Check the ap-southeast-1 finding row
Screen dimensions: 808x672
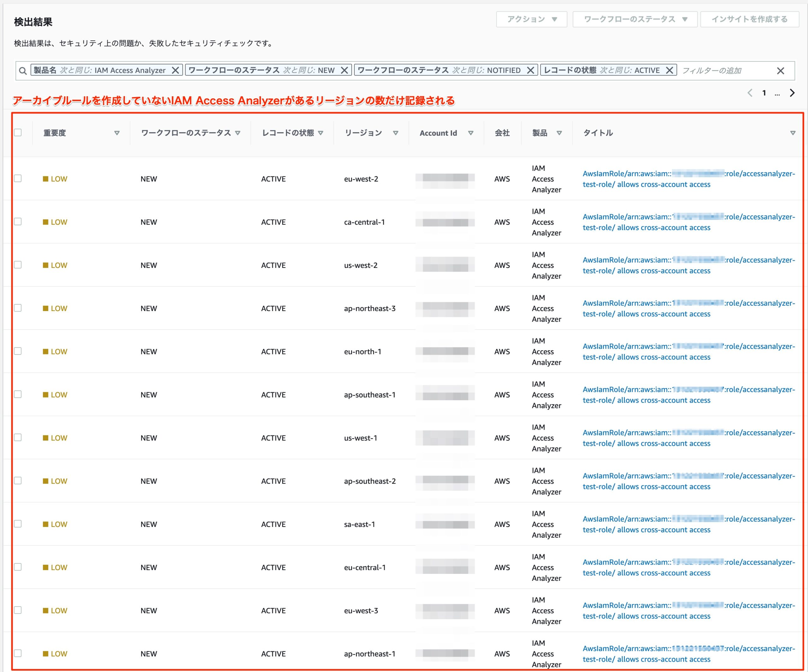pyautogui.click(x=18, y=394)
